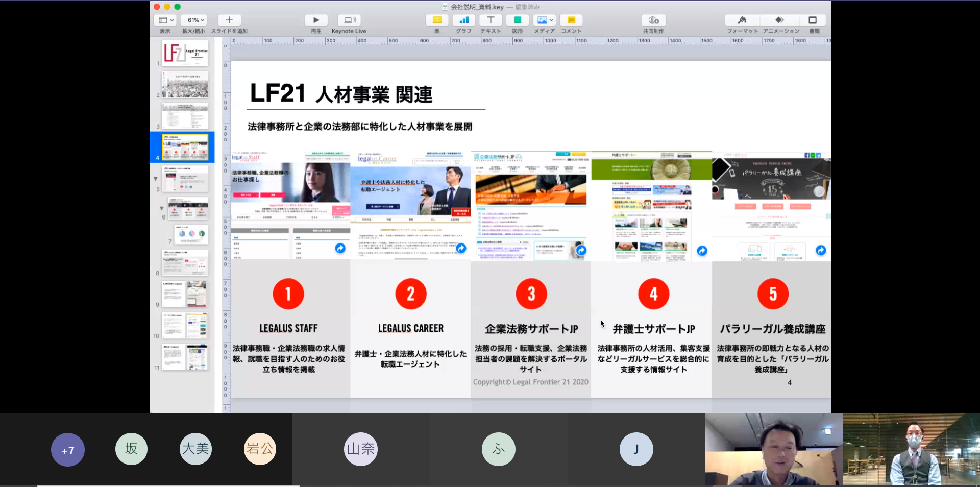
Task: Click the 弁護士サポートJP heading text
Action: tap(654, 329)
